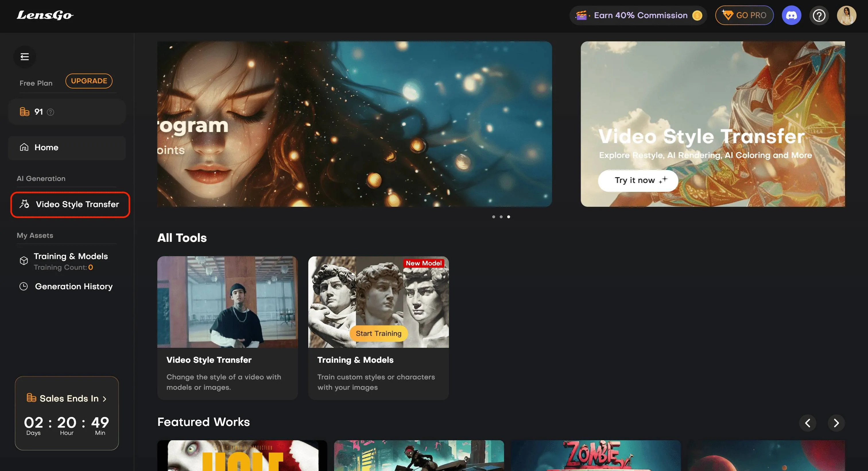Open the user profile avatar

tap(846, 16)
